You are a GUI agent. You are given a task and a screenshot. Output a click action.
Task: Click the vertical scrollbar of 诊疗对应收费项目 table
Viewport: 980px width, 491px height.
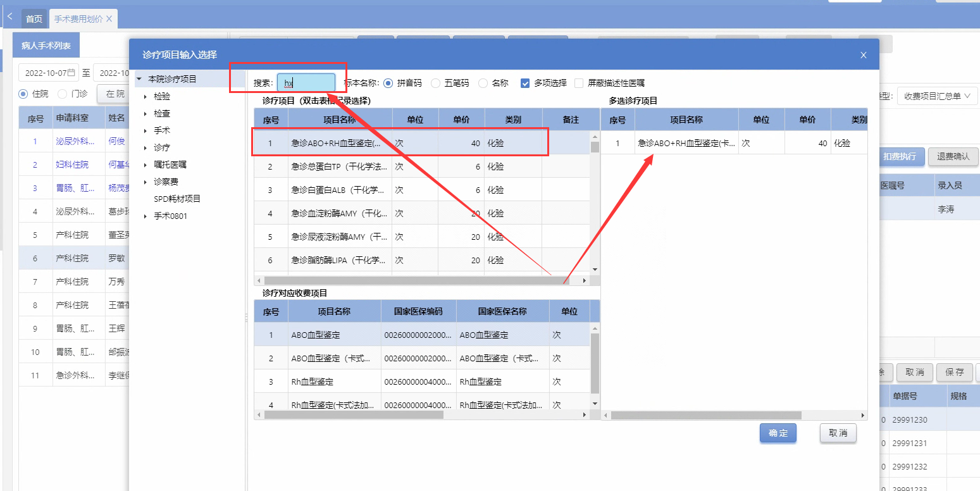(595, 364)
